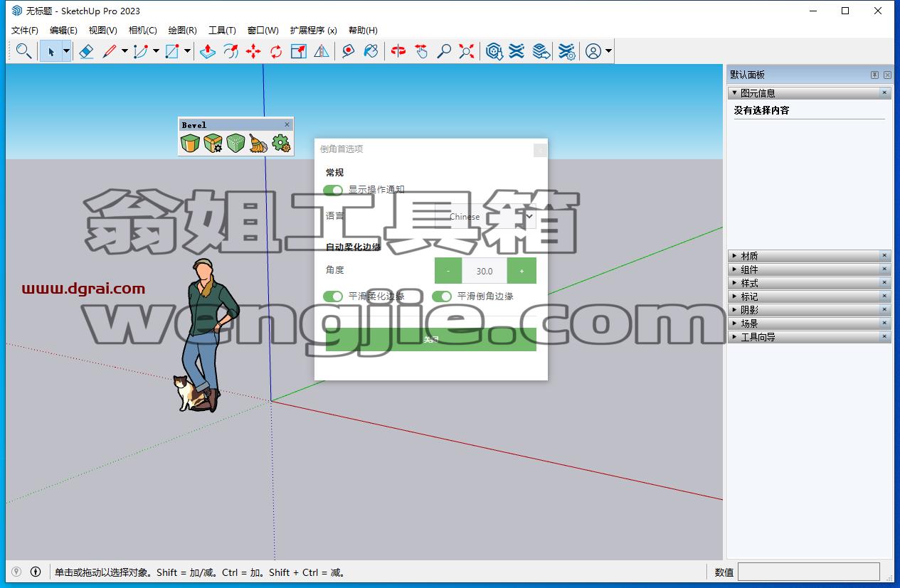Select the Orbit tool
This screenshot has width=900, height=588.
(x=398, y=51)
